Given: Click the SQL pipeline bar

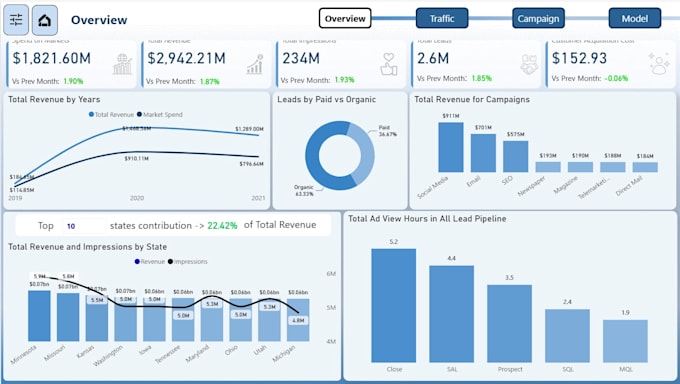Looking at the screenshot, I should pos(567,336).
